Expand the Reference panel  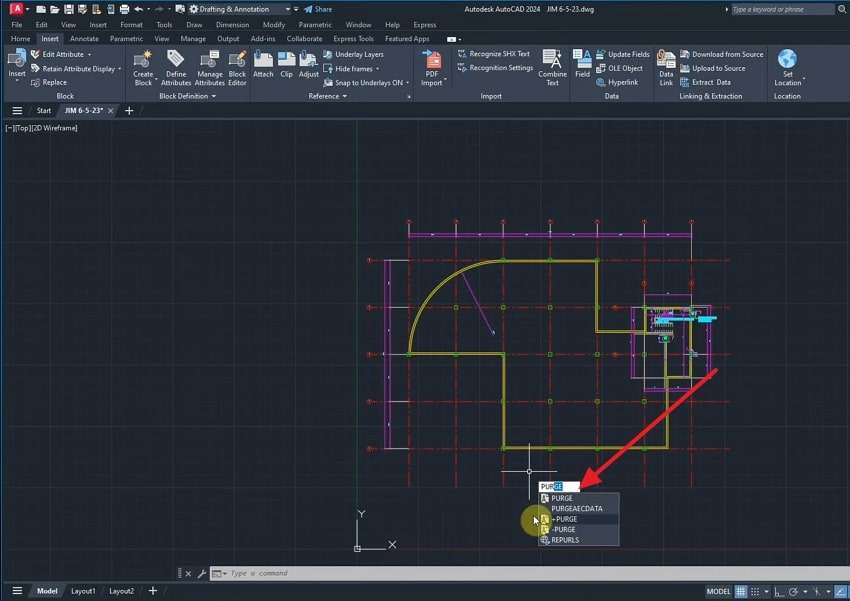[327, 96]
